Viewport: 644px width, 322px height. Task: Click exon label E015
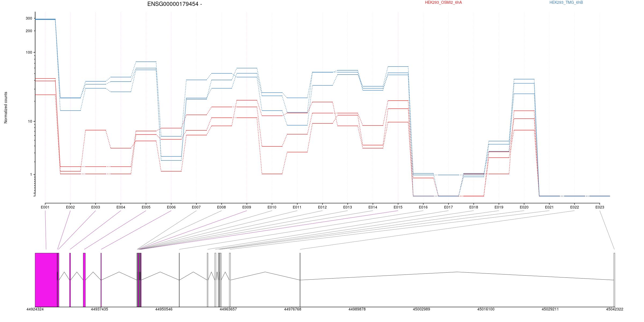coord(398,207)
